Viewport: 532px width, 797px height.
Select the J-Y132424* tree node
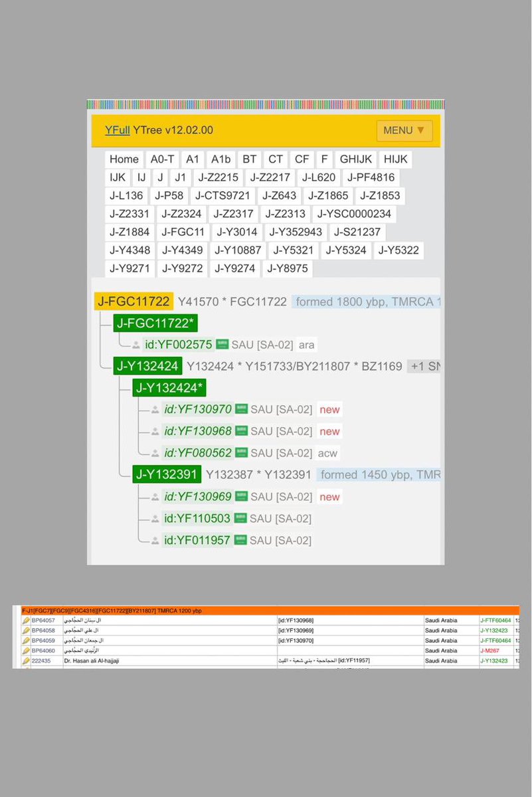(169, 388)
